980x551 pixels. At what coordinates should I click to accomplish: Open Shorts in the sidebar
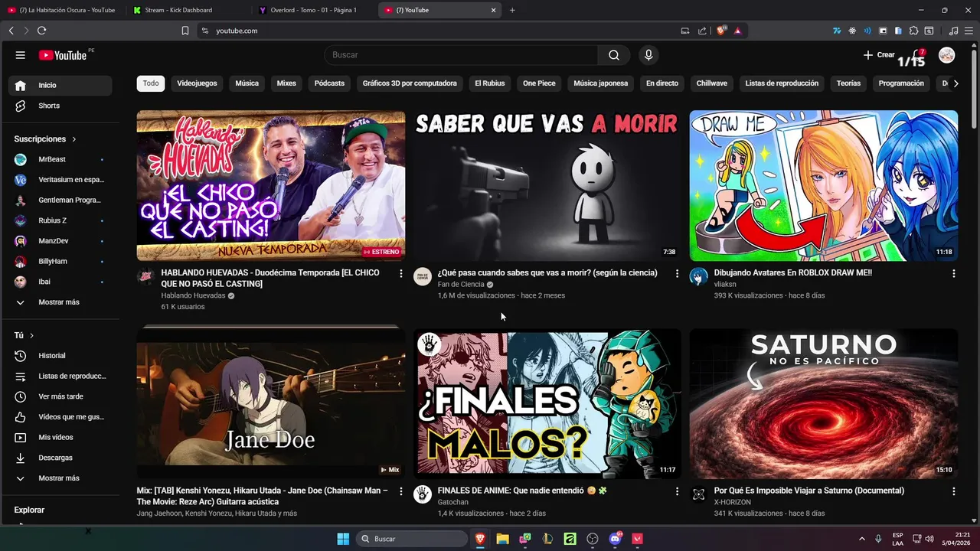pyautogui.click(x=60, y=106)
